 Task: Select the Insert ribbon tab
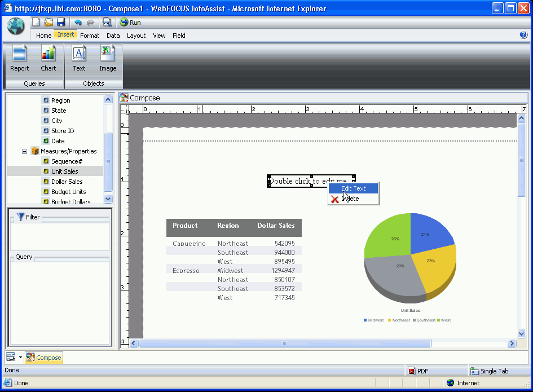coord(65,34)
